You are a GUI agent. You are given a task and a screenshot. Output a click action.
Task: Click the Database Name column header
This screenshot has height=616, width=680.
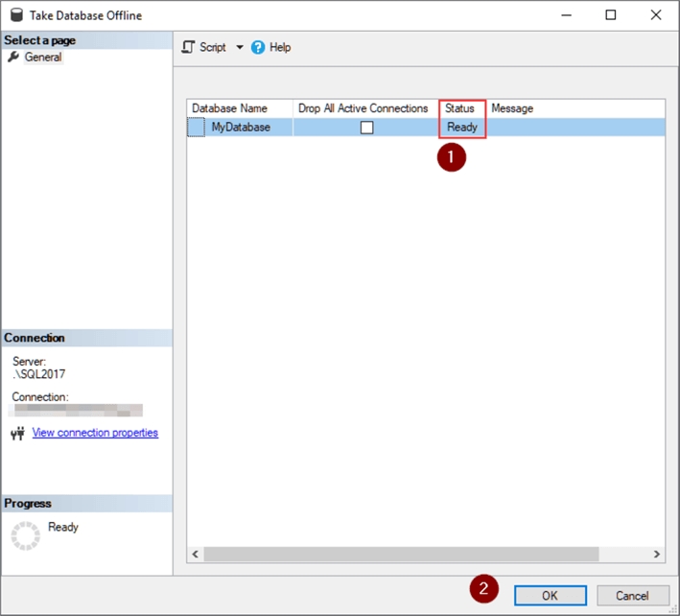(230, 108)
